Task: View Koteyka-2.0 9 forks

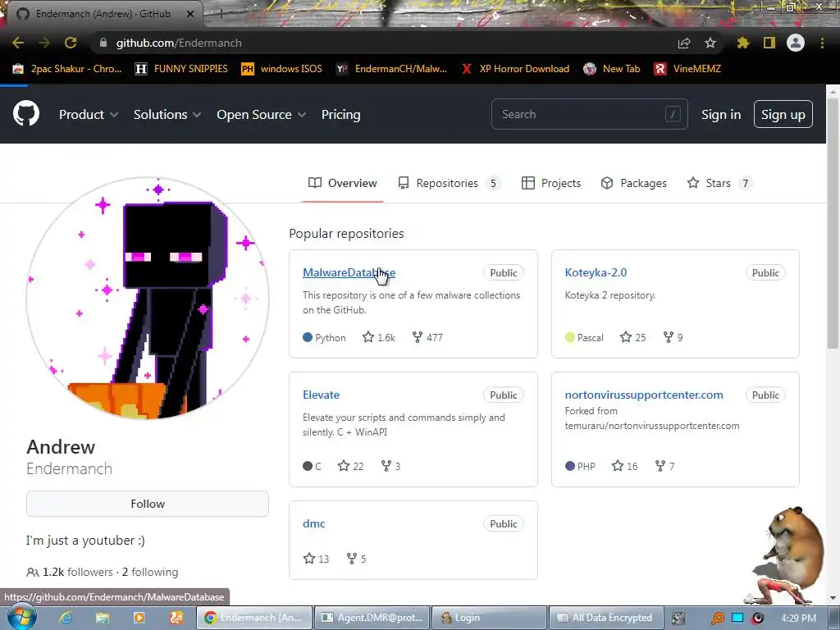Action: click(x=673, y=337)
